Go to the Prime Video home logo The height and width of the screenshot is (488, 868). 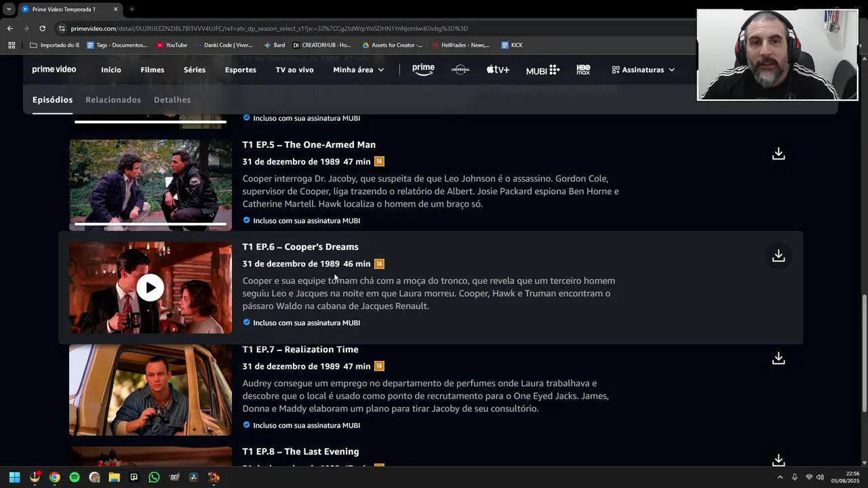pos(54,69)
